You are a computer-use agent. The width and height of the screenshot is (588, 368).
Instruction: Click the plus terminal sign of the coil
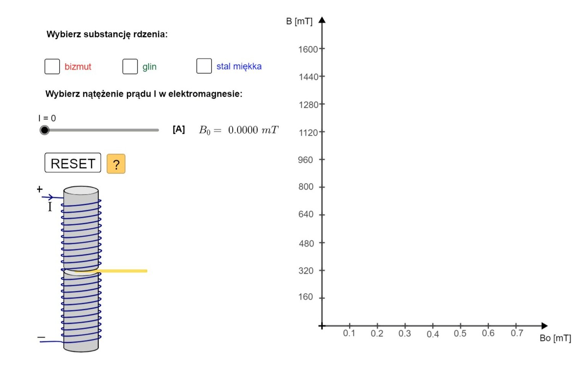[x=40, y=189]
